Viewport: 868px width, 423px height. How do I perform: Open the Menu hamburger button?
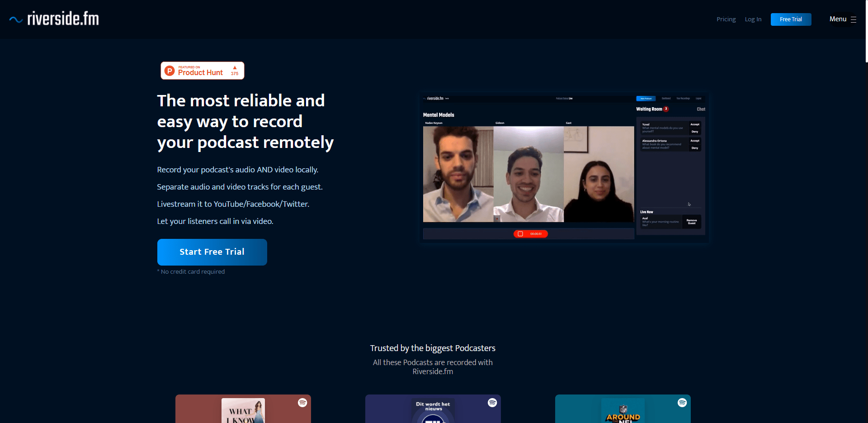843,19
